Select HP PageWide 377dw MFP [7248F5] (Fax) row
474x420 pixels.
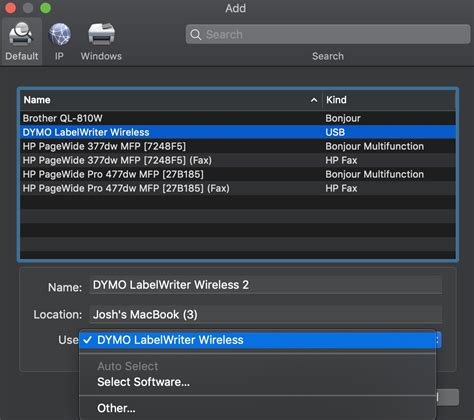point(238,160)
